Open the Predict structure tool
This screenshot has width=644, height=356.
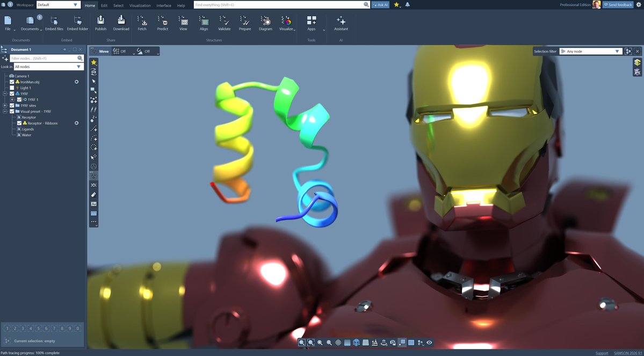point(163,23)
